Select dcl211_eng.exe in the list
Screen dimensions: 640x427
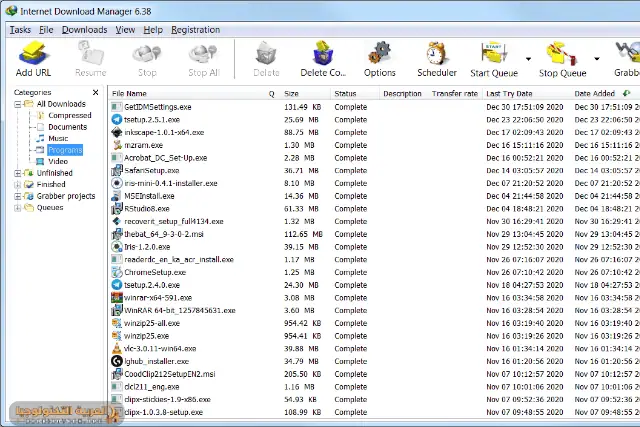[151, 387]
